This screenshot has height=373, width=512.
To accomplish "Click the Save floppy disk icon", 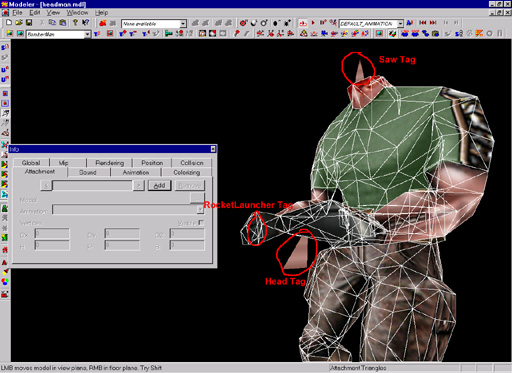I will (x=29, y=23).
